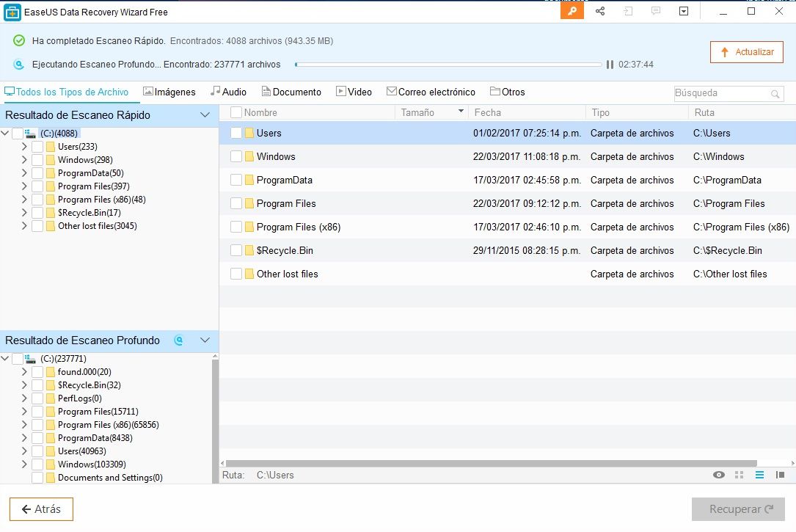
Task: Toggle the preview pane view icon
Action: 780,475
